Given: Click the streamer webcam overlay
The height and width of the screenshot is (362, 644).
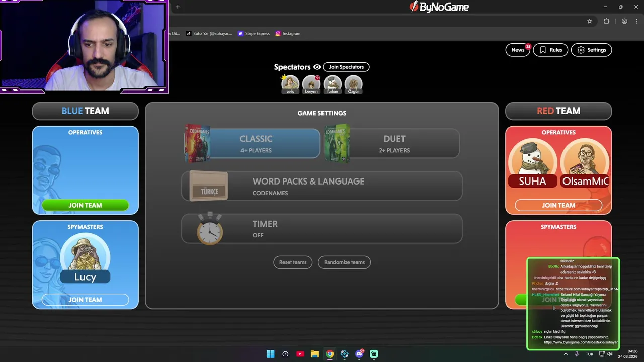Looking at the screenshot, I should coord(84,47).
